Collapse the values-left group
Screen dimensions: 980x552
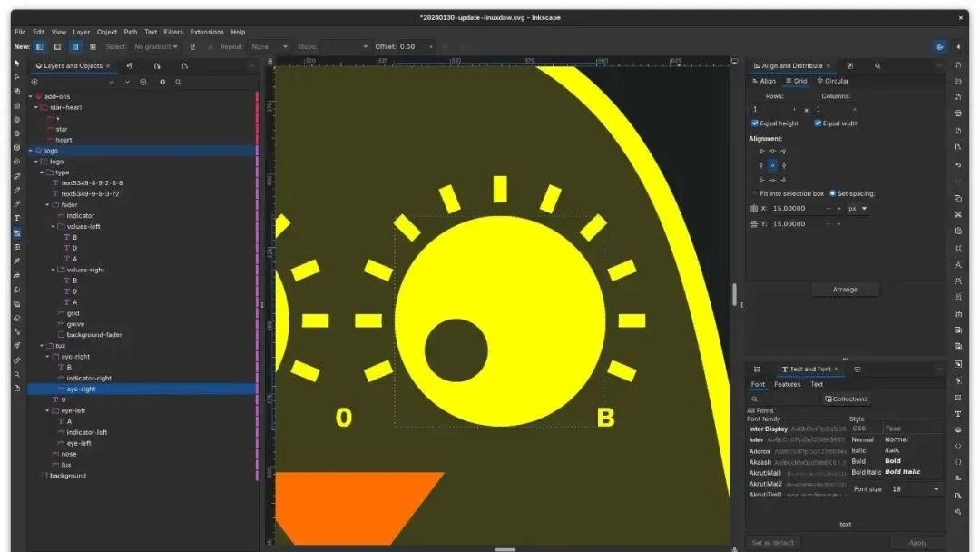54,227
